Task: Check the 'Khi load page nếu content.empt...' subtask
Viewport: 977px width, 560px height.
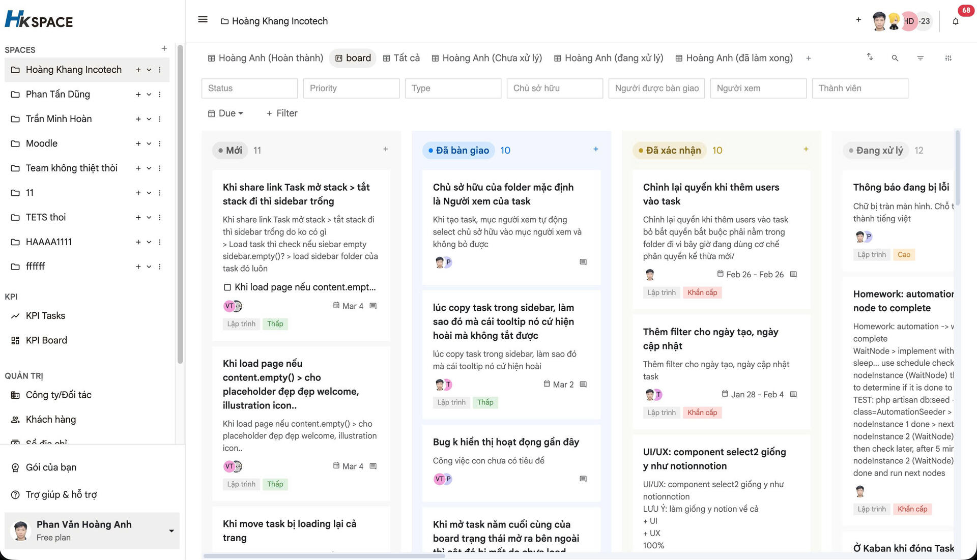Action: coord(227,287)
